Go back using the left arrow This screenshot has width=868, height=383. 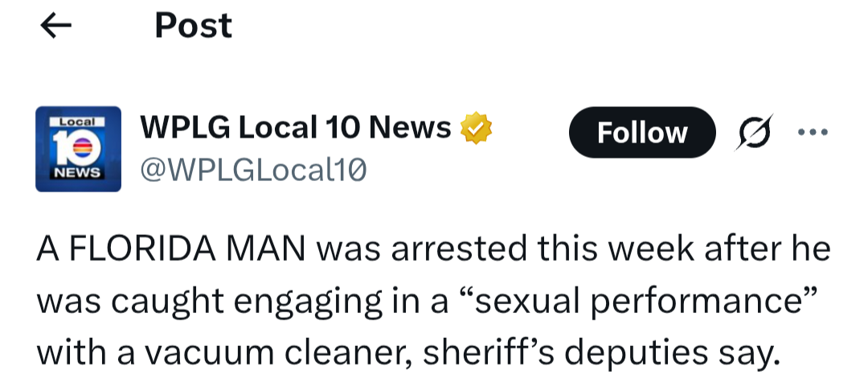tap(56, 26)
